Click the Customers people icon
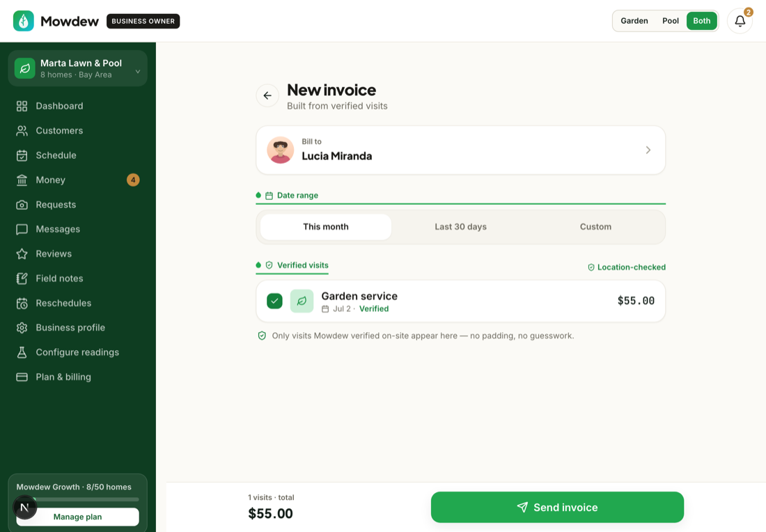The image size is (766, 532). click(x=22, y=130)
